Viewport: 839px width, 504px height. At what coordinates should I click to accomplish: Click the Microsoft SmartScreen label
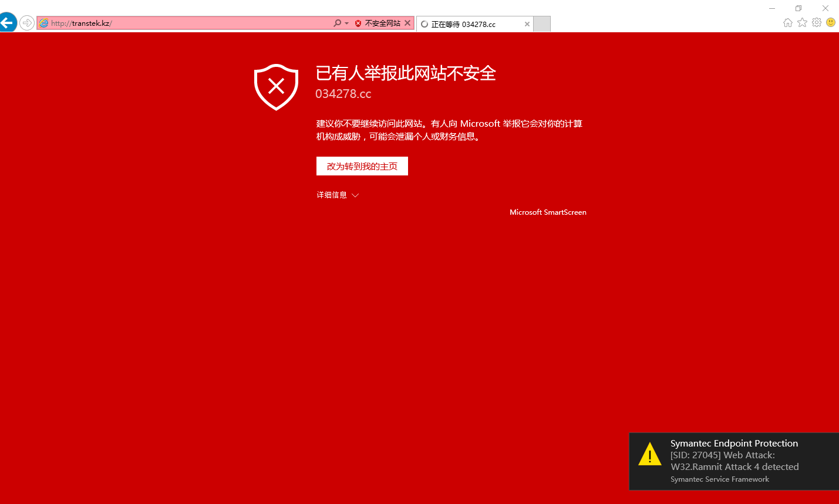[548, 212]
